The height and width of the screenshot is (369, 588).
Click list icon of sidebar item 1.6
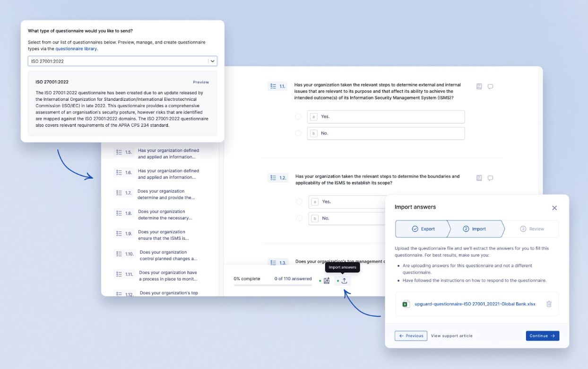pyautogui.click(x=119, y=173)
